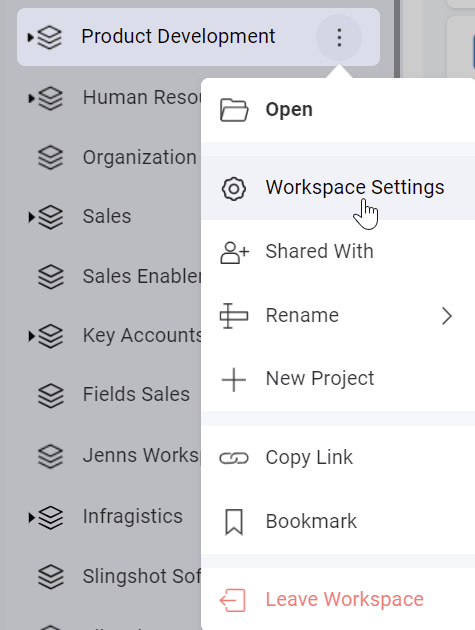Expand the Human Resources workspace arrow

(31, 98)
